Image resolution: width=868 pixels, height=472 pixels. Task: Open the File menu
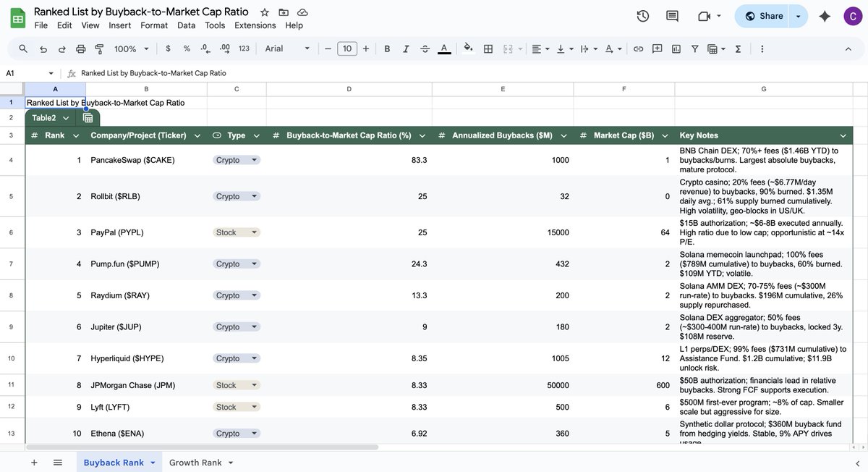pyautogui.click(x=41, y=25)
